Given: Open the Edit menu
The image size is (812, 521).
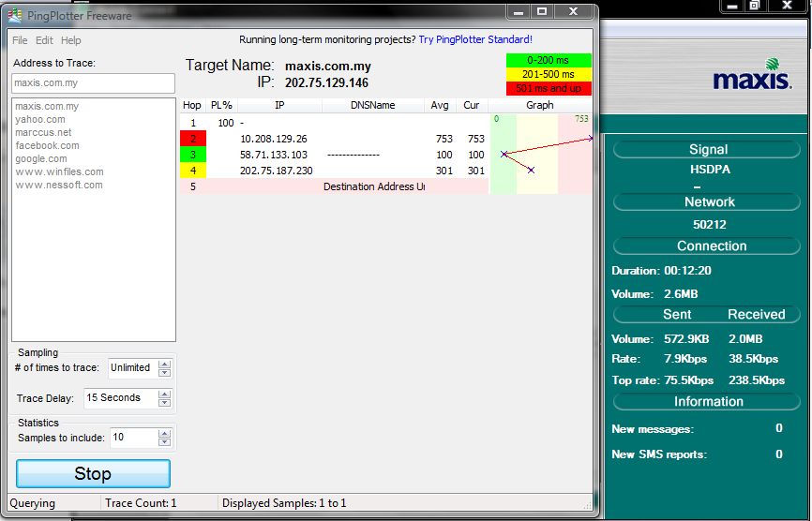Looking at the screenshot, I should (x=44, y=40).
